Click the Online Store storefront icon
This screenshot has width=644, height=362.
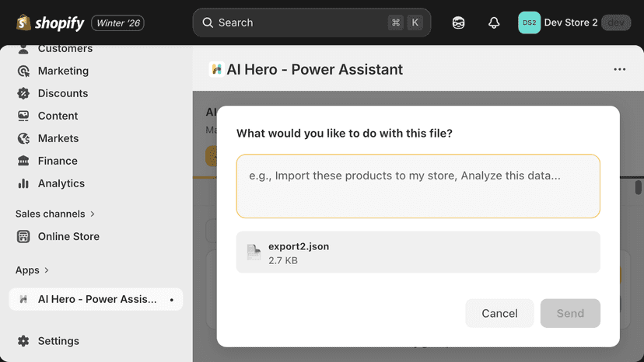(23, 236)
